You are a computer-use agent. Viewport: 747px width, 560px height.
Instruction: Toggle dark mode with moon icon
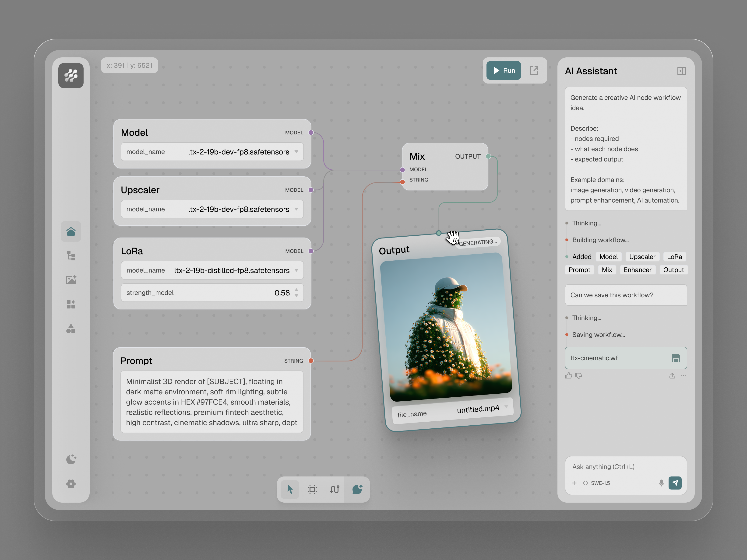click(71, 459)
